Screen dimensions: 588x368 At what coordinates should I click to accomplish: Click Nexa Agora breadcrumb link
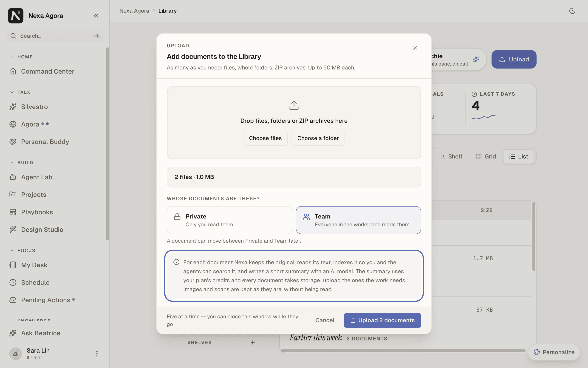(134, 11)
